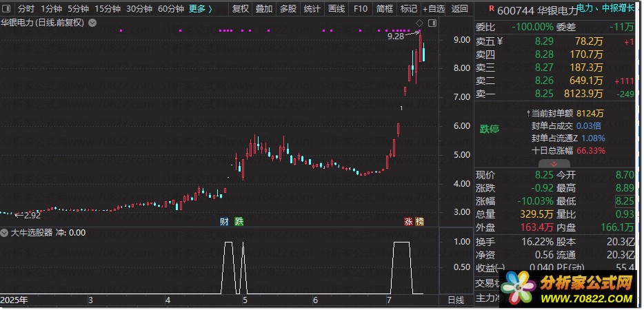
Task: Toggle right panel icon above the chart
Action: click(x=432, y=23)
